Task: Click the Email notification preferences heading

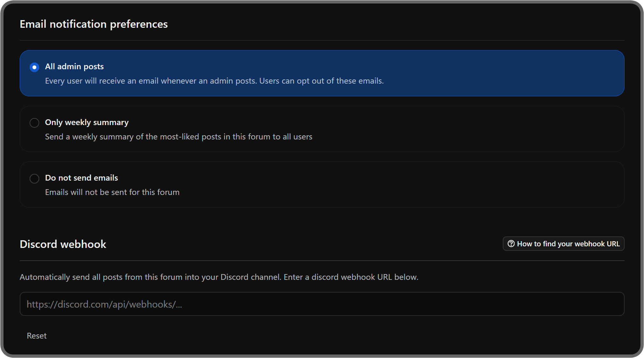Action: coord(94,24)
